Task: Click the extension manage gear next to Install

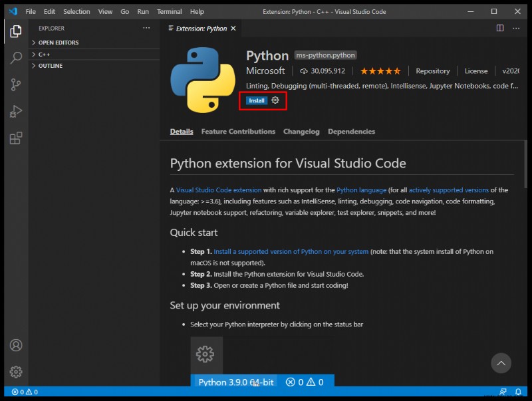Action: click(275, 100)
